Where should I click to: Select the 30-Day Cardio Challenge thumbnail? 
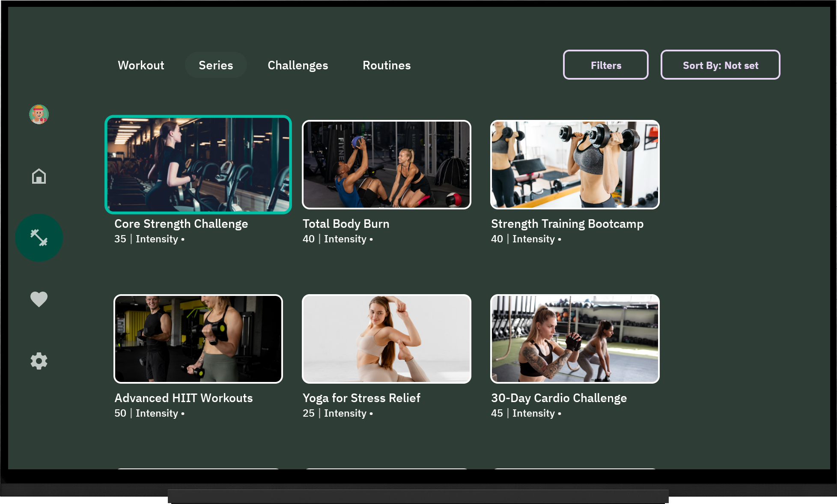click(x=575, y=339)
